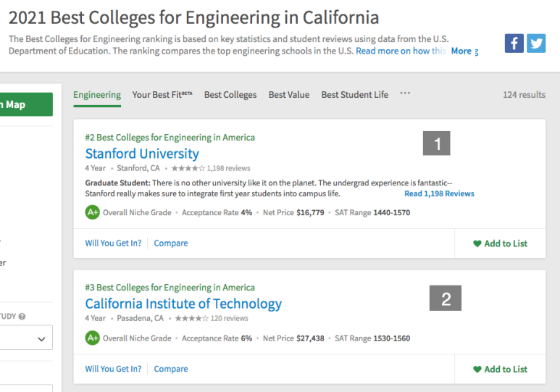
Task: Click Caltech's Acceptance Rate 6%
Action: [x=217, y=338]
